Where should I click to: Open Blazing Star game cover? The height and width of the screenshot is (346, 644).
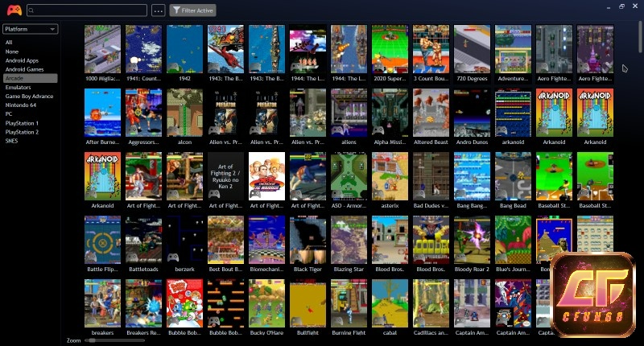[349, 240]
